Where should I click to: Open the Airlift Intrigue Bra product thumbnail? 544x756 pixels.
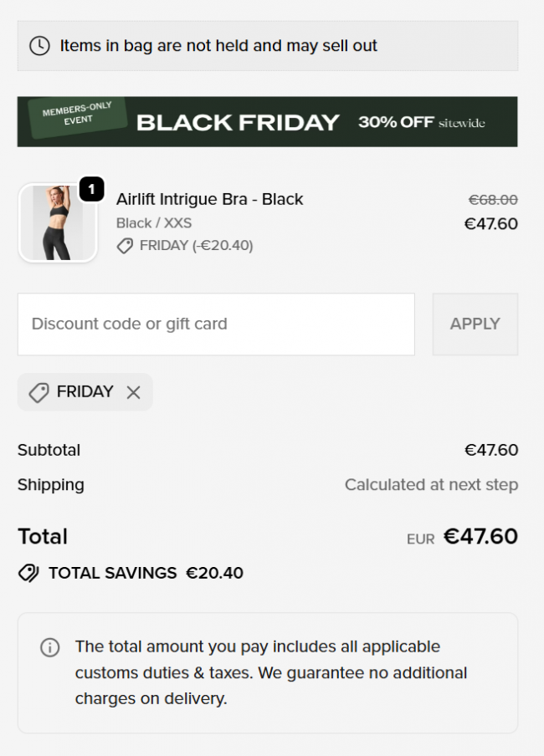tap(57, 222)
